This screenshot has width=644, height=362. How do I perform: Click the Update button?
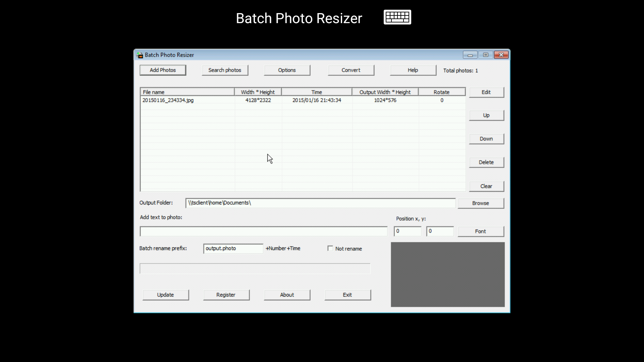166,295
